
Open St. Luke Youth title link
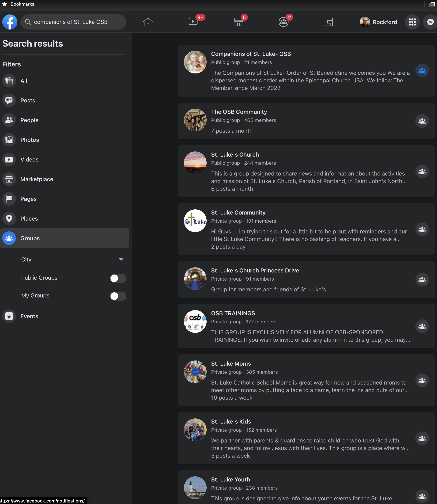coord(230,479)
